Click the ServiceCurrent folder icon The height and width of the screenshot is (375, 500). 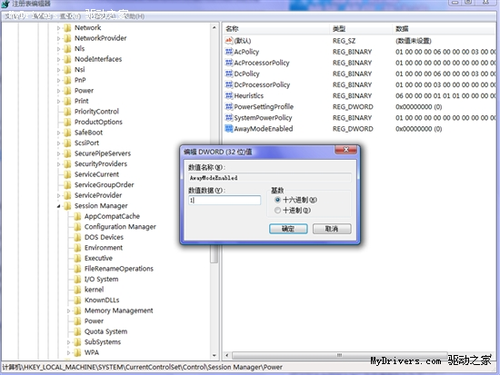click(x=67, y=174)
